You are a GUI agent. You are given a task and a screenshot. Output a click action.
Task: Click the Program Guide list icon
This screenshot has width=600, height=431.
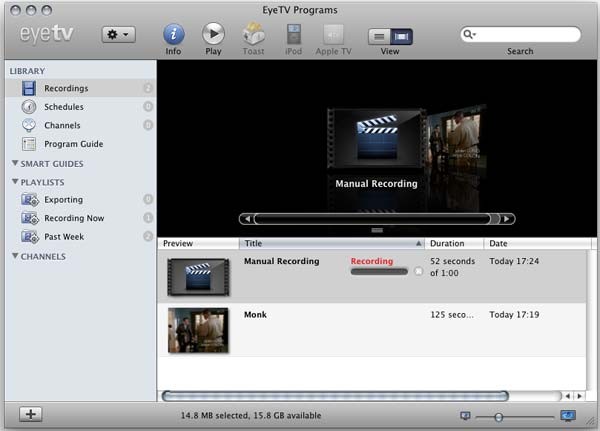(x=29, y=144)
